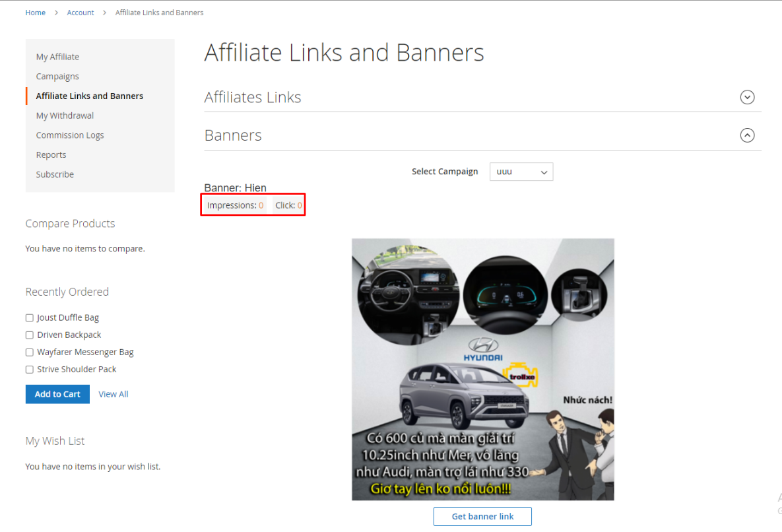Image resolution: width=782 pixels, height=532 pixels.
Task: Navigate to Account breadcrumb link
Action: point(81,13)
